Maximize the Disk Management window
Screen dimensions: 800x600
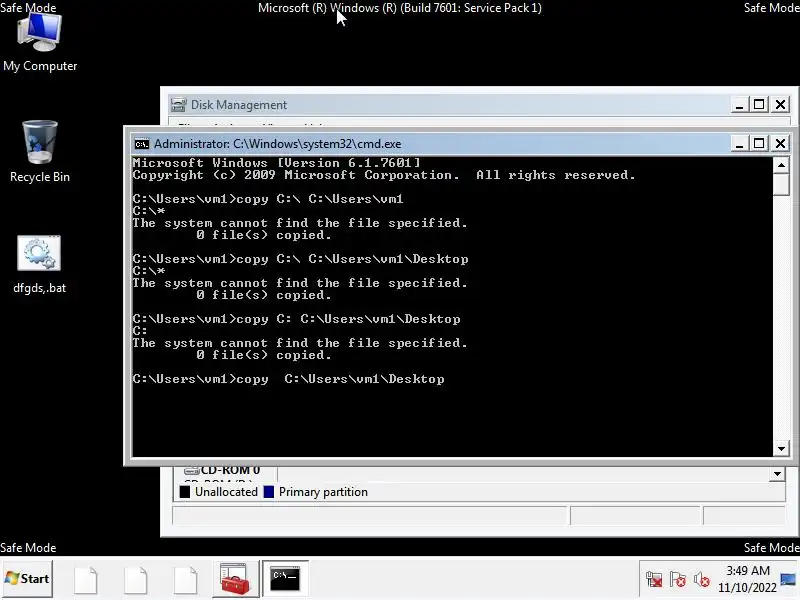pos(759,105)
